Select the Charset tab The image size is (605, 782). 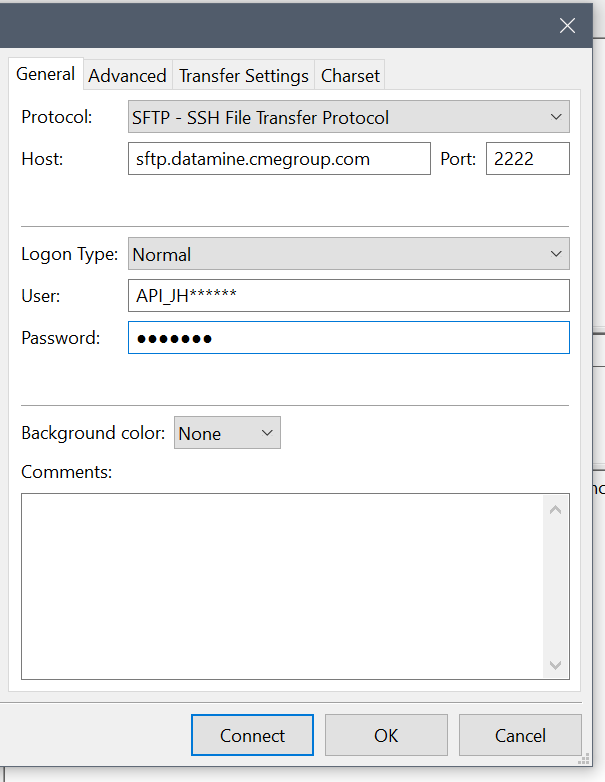[x=350, y=75]
